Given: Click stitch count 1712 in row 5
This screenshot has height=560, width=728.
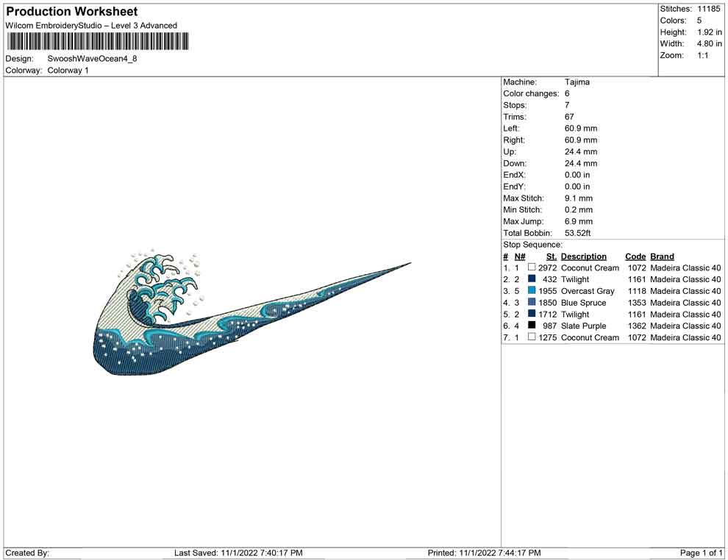Looking at the screenshot, I should (547, 314).
